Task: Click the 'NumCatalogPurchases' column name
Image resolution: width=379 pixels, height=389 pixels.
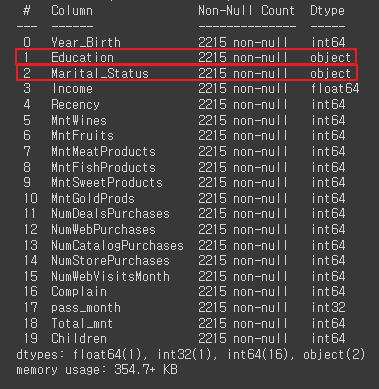Action: 117,246
